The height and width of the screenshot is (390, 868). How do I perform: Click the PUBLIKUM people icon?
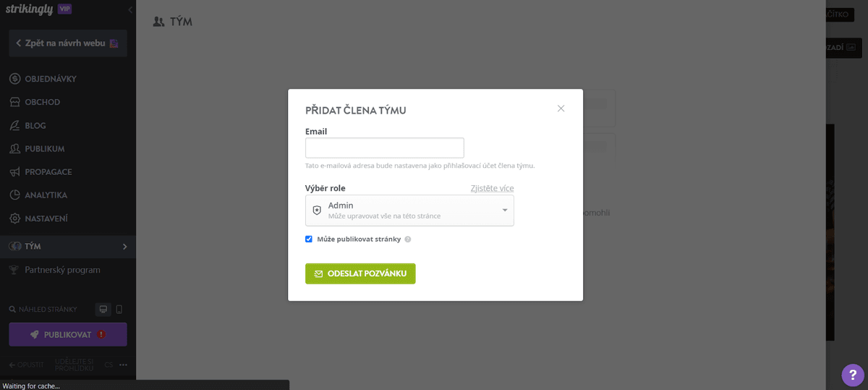14,149
